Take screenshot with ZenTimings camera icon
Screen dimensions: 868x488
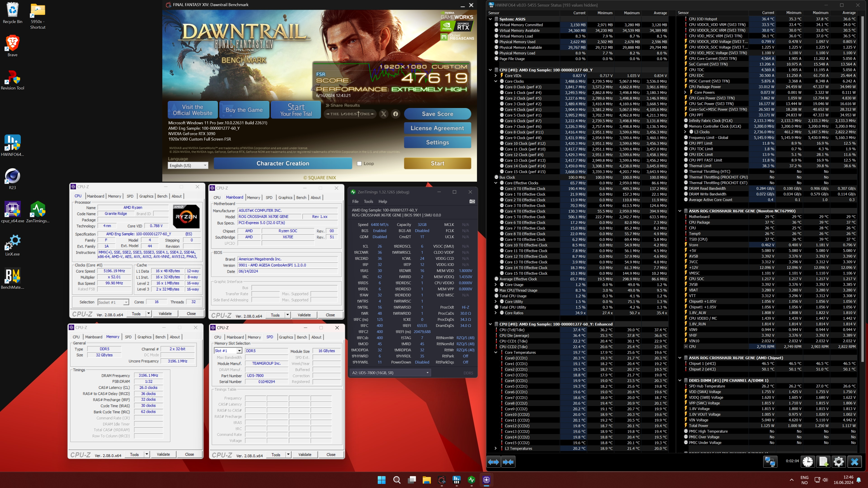(x=472, y=201)
